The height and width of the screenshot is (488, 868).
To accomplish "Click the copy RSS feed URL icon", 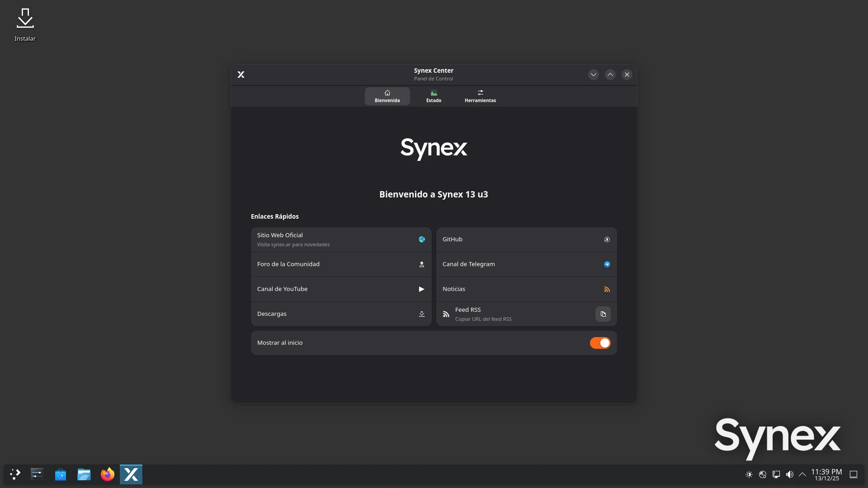I will click(x=603, y=314).
